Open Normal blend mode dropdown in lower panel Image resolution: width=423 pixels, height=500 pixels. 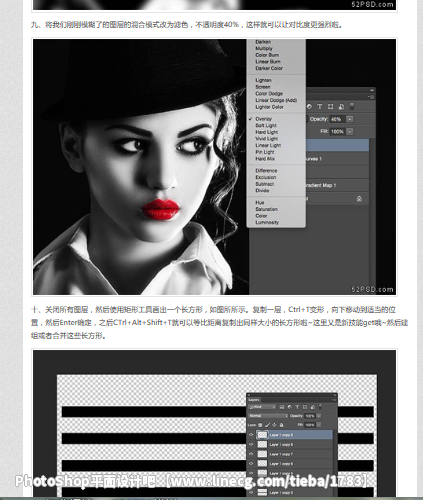(x=268, y=416)
